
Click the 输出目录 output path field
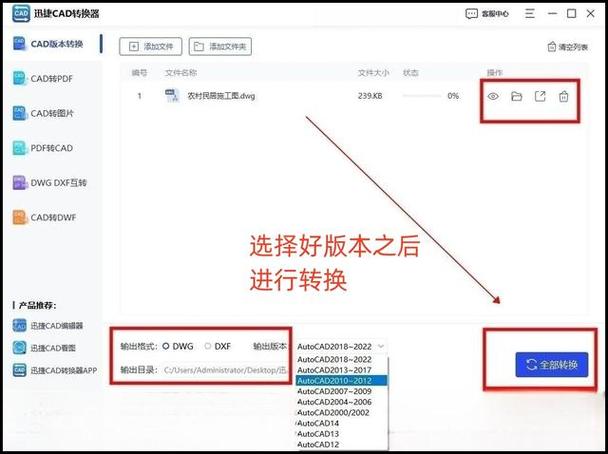pos(225,370)
